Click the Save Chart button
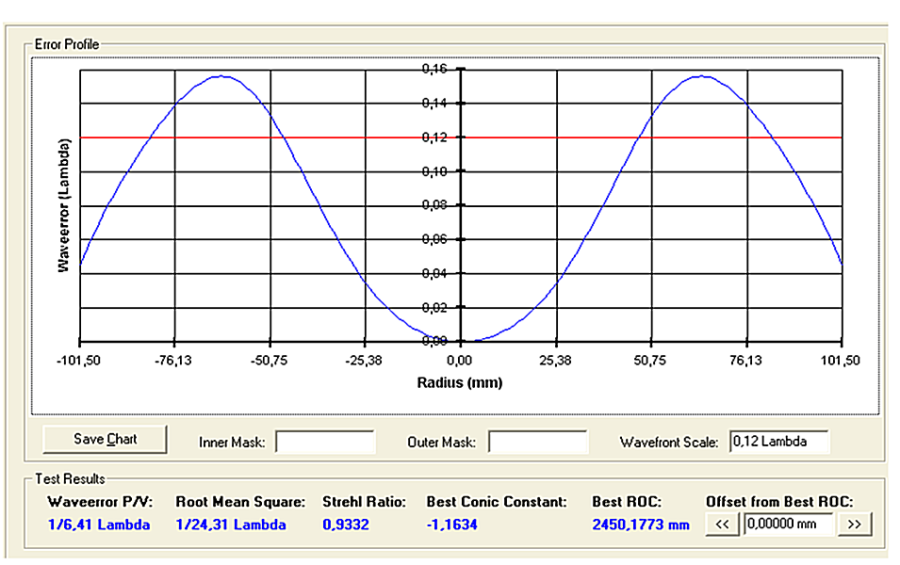Viewport: 900px width, 565px height. [105, 439]
